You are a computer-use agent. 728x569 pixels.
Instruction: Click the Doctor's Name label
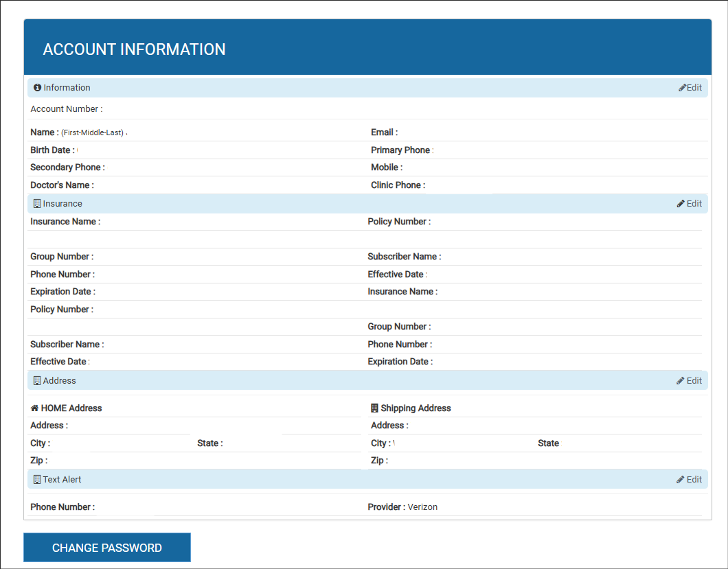62,185
